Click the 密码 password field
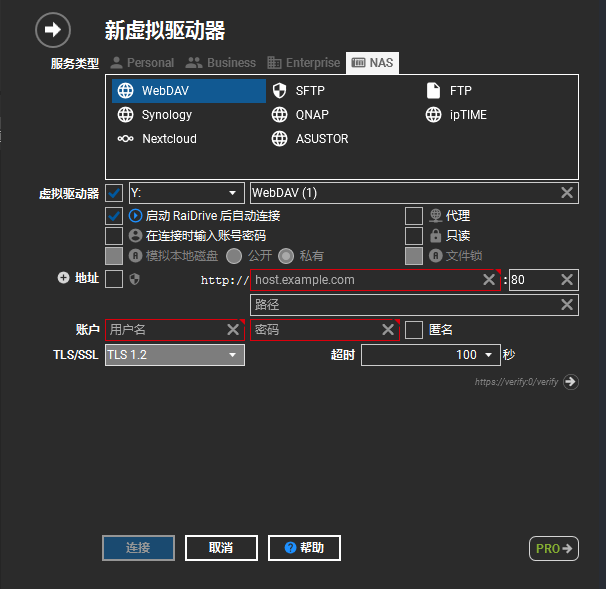This screenshot has height=589, width=606. [325, 330]
